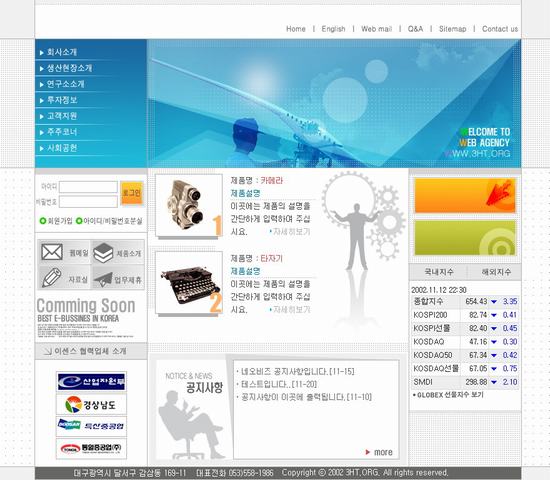
Task: Expand the 사회공헌 sidebar menu
Action: pyautogui.click(x=62, y=148)
